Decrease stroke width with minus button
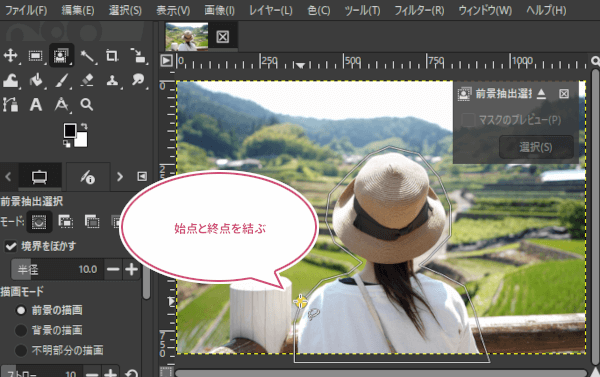600x377 pixels. [92, 373]
